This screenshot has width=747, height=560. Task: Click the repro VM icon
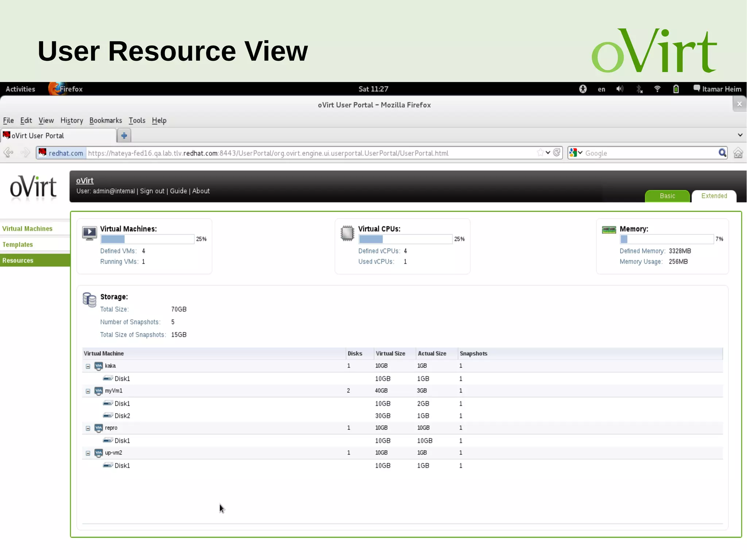98,428
